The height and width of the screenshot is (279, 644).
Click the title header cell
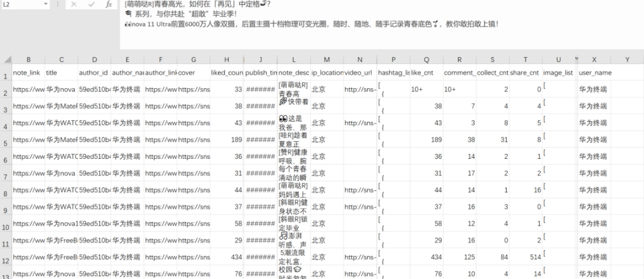[61, 72]
